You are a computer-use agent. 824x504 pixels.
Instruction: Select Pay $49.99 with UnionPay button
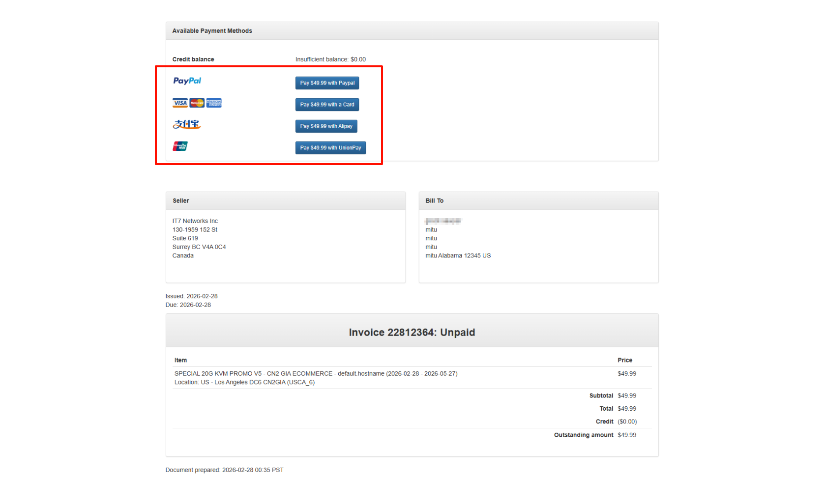[330, 148]
